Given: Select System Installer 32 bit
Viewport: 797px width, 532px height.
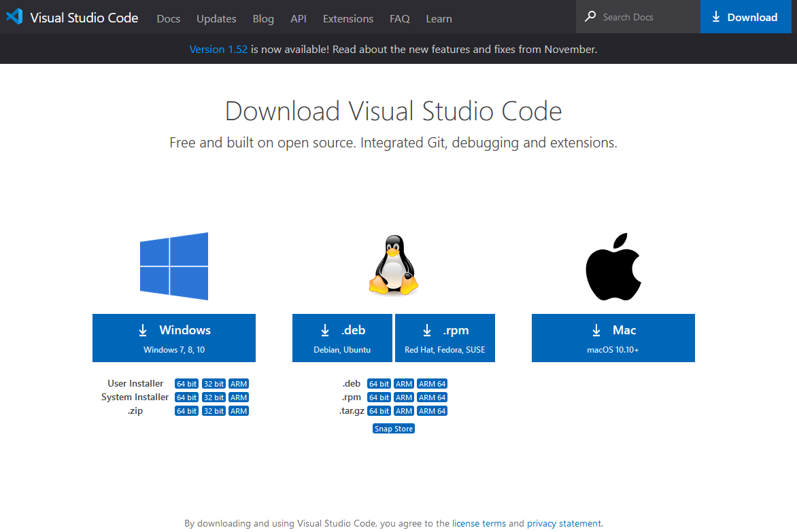Looking at the screenshot, I should pos(214,397).
